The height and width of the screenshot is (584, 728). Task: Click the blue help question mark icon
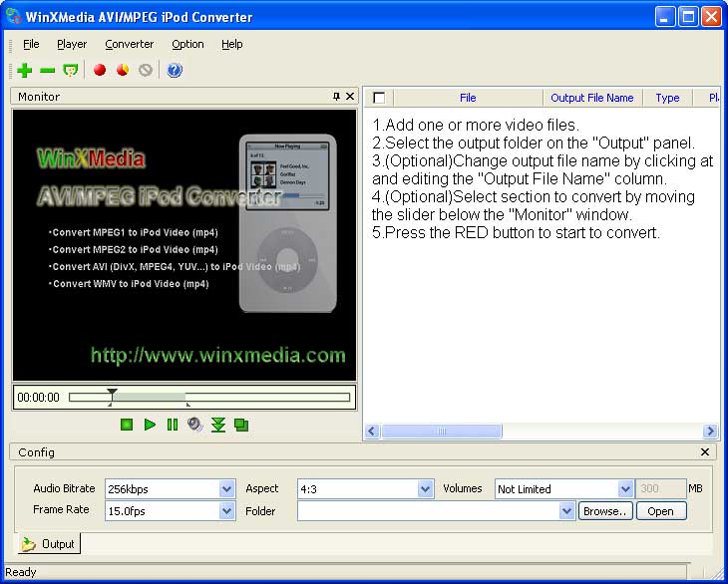pos(175,71)
